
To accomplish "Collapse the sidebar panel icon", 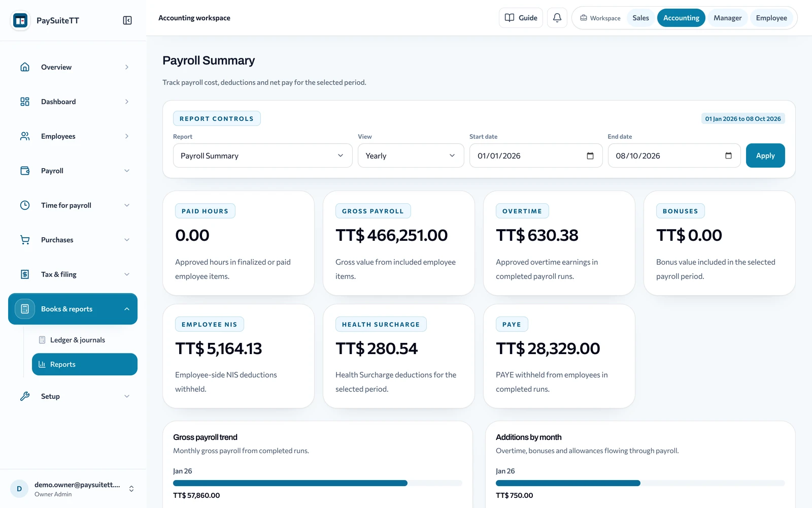I will point(127,20).
